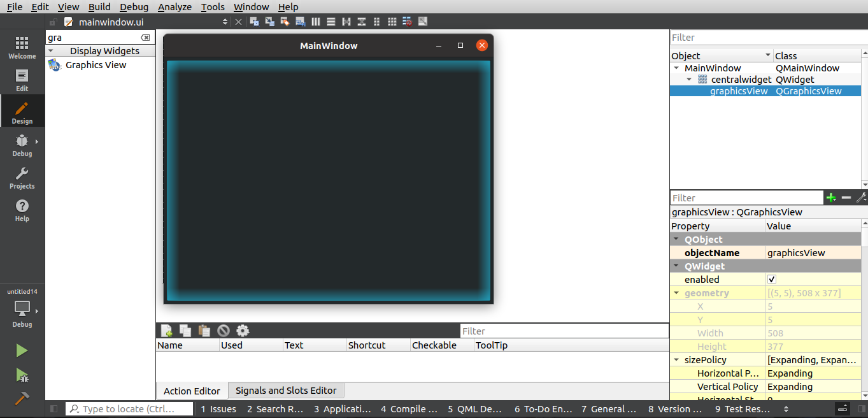Viewport: 868px width, 418px height.
Task: Click the Adjust Size toolbar icon
Action: tap(422, 22)
